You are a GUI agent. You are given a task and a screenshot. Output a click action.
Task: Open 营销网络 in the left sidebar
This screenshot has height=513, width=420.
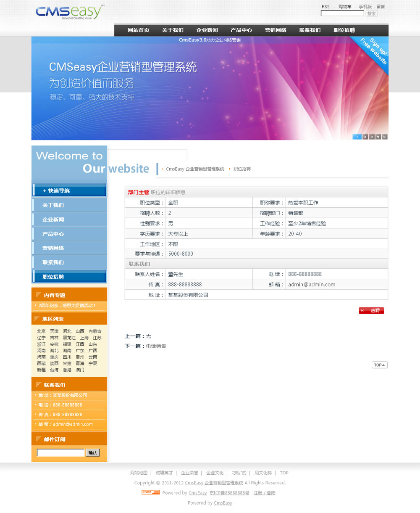click(53, 248)
